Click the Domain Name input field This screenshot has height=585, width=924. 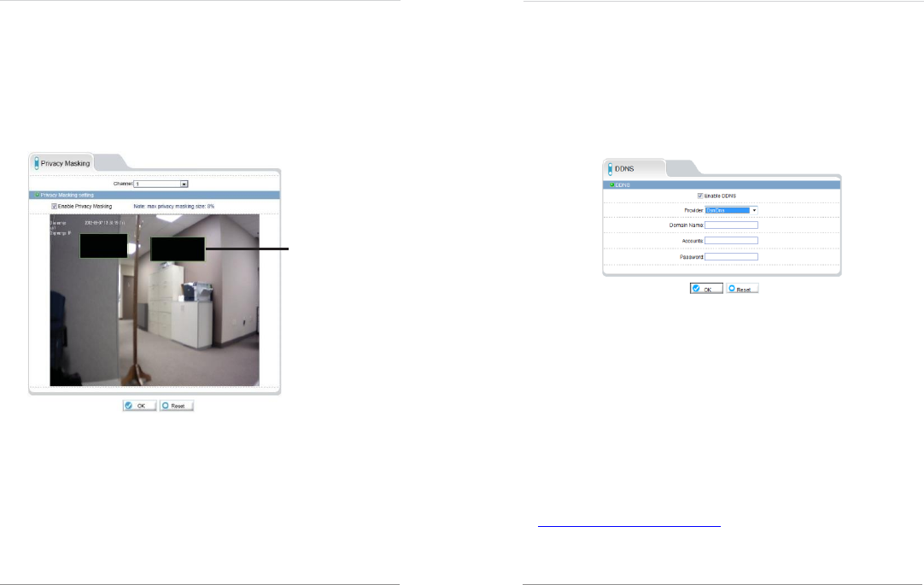coord(731,225)
